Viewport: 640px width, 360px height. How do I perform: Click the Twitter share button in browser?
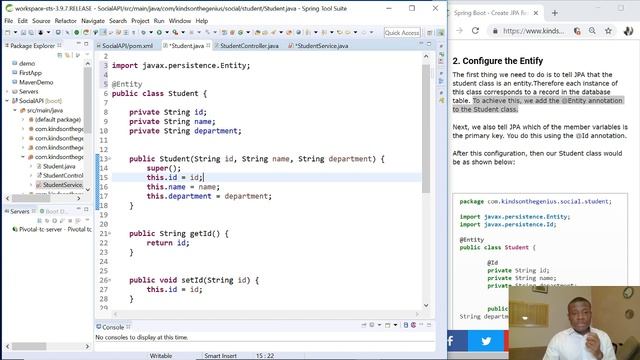tap(486, 341)
